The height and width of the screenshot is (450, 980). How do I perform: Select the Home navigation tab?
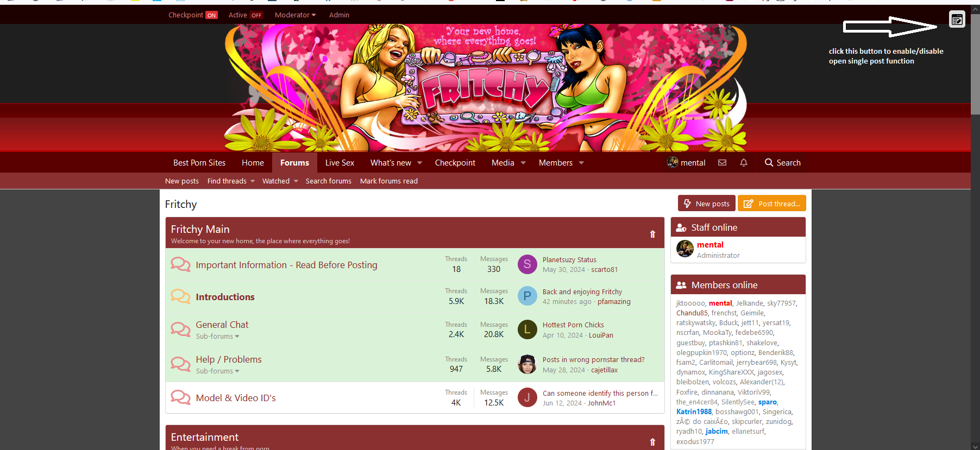click(253, 163)
